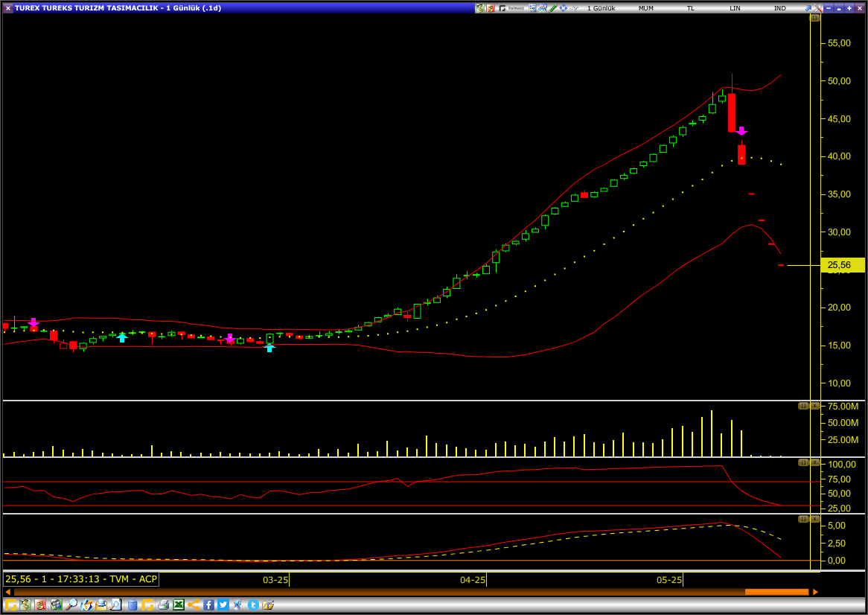Close the MACD pane with its x button
The width and height of the screenshot is (868, 615).
coord(815,519)
